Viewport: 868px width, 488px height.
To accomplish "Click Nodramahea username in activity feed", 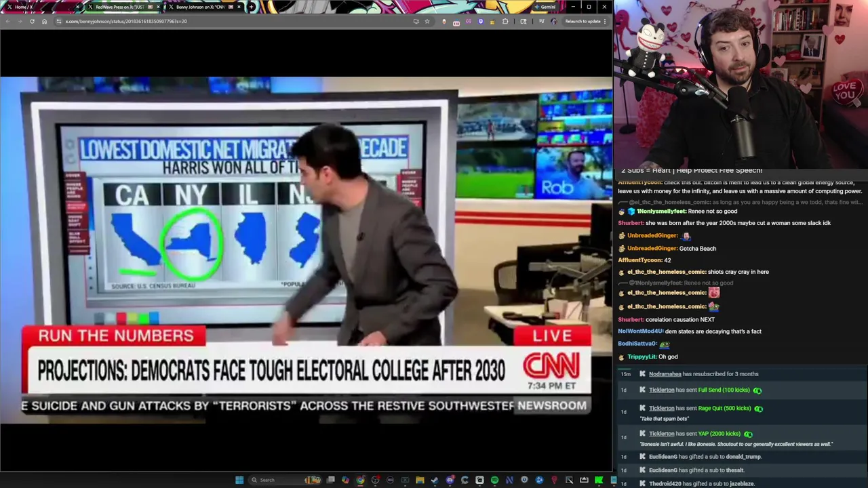I will 665,374.
